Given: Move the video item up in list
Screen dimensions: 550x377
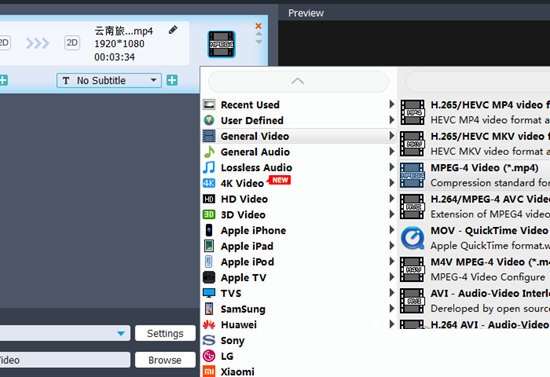Looking at the screenshot, I should [x=259, y=34].
